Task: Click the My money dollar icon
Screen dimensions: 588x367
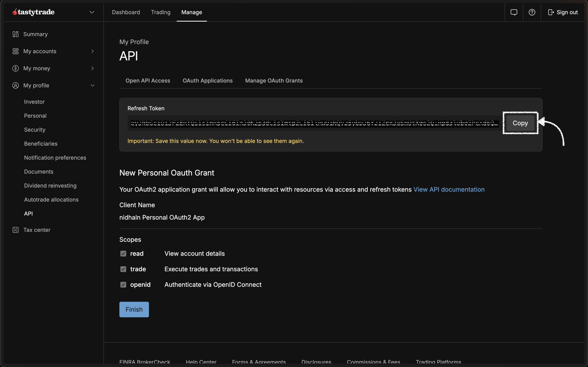Action: pos(16,68)
